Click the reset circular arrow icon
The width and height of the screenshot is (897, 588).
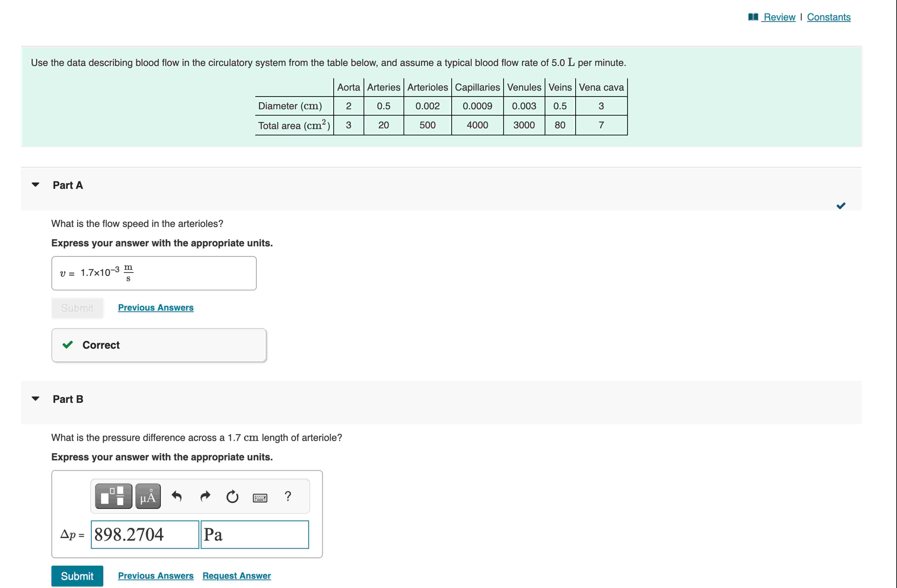[232, 496]
